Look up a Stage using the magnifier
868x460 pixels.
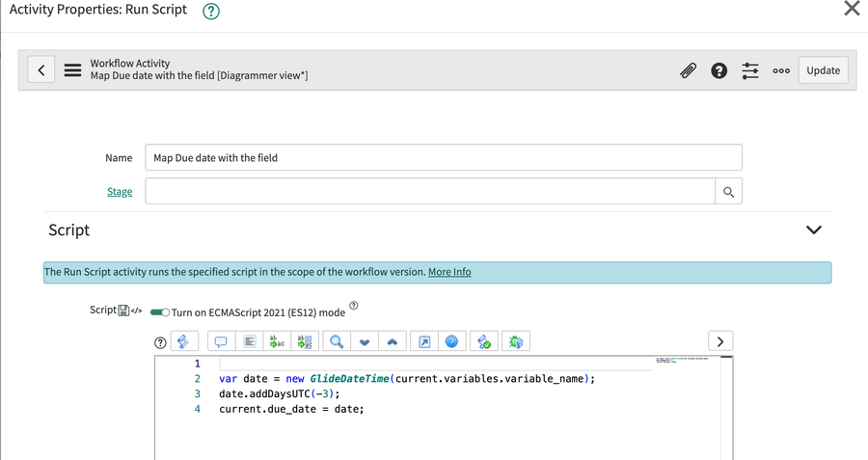pos(728,192)
